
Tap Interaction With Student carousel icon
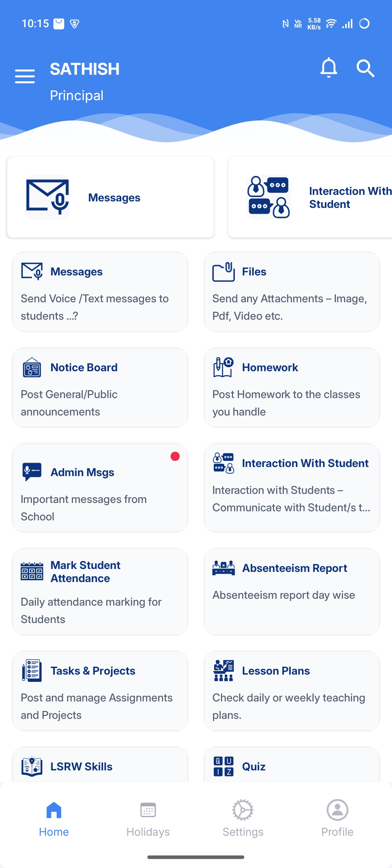[x=268, y=197]
